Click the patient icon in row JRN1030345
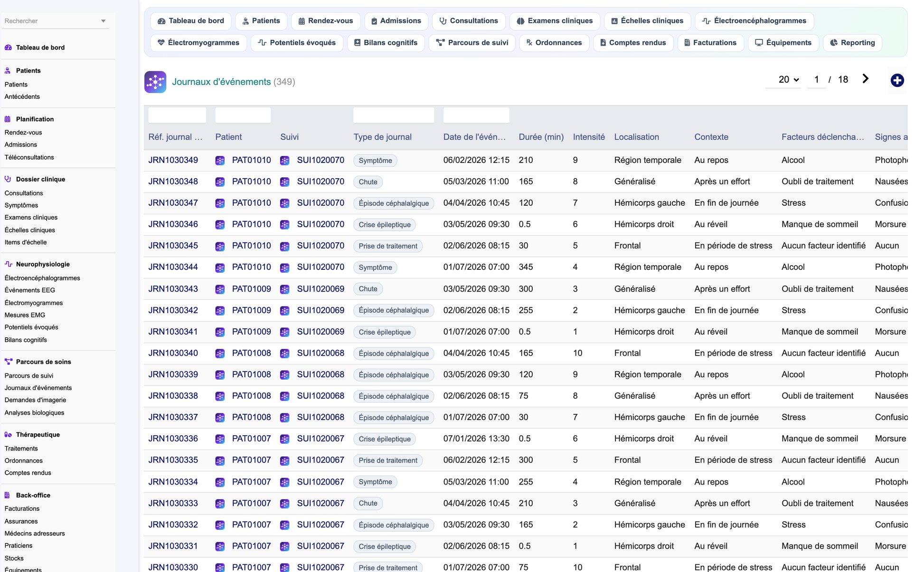 220,246
